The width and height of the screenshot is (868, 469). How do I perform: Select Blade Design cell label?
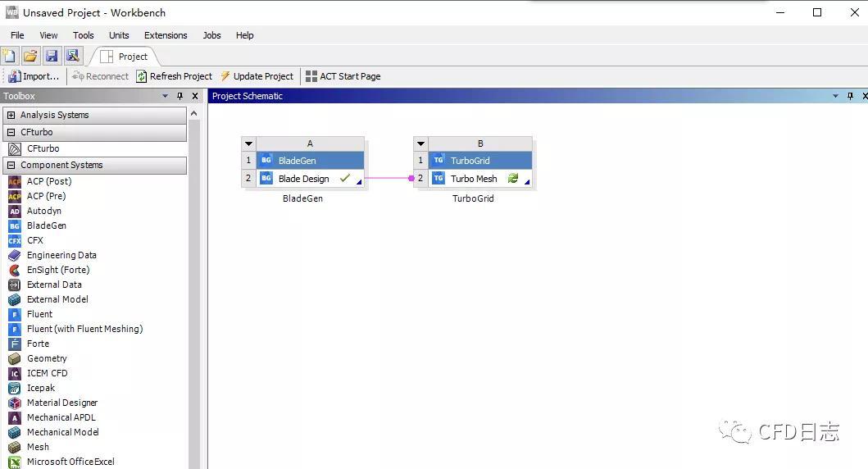304,179
